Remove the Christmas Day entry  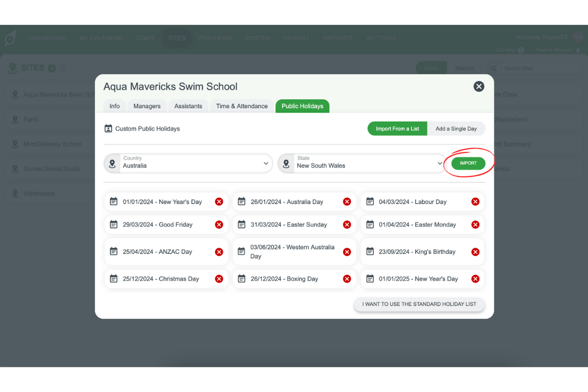click(x=219, y=279)
